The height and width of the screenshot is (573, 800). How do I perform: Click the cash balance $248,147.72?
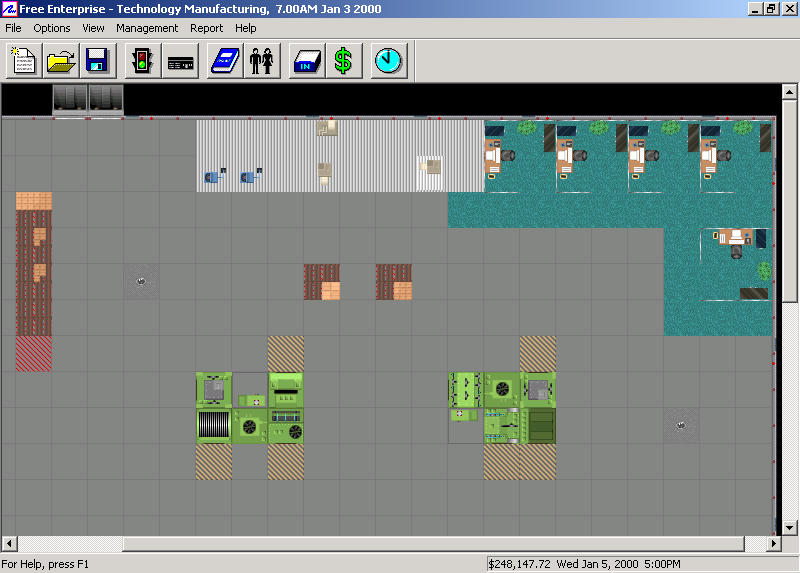tap(519, 564)
